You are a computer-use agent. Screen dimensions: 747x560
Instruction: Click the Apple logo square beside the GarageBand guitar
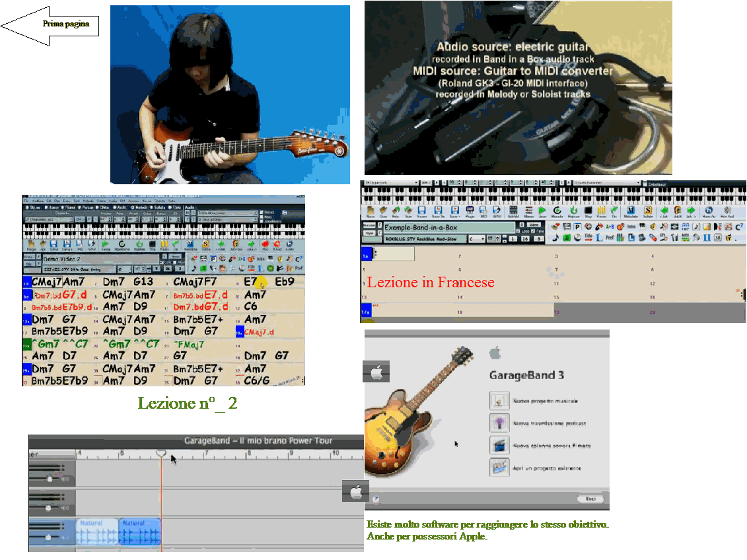point(376,371)
